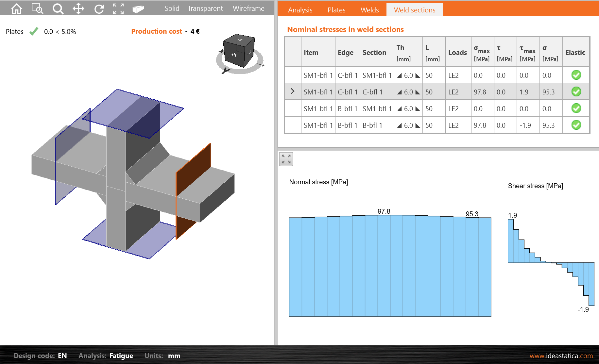Switch to Transparent display mode

pos(205,8)
